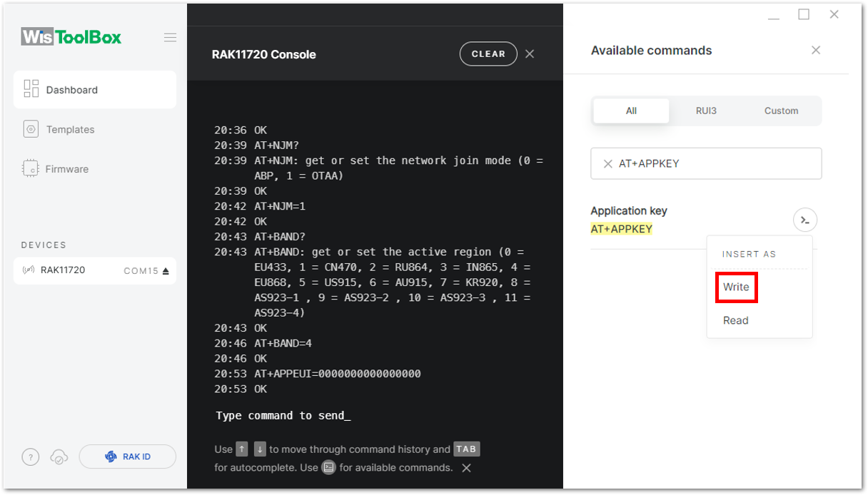Click the Templates icon in sidebar

pos(31,129)
